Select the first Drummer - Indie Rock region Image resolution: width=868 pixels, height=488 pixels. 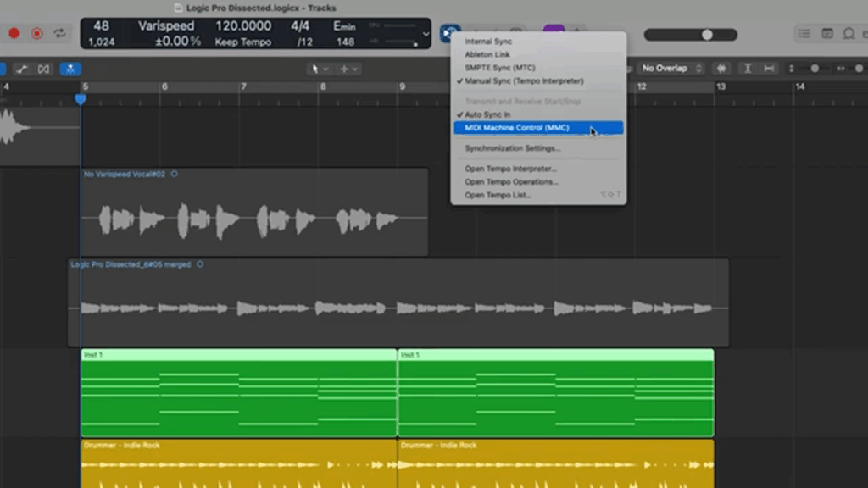point(239,463)
